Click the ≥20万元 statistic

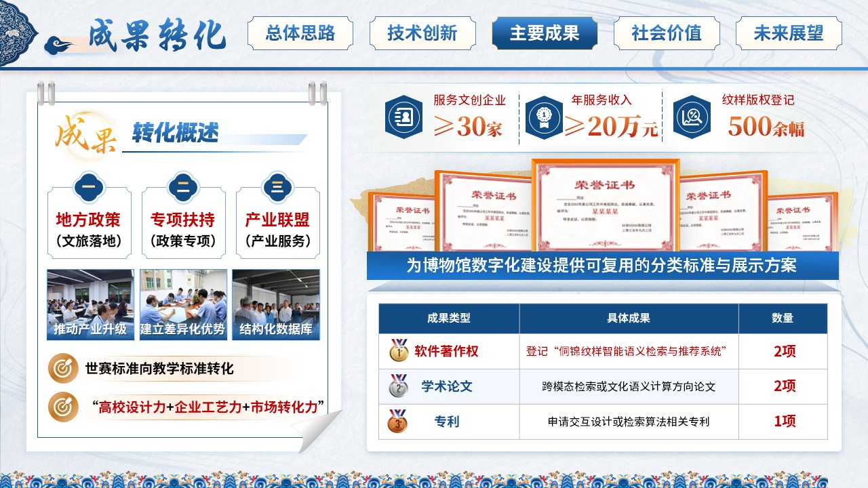[x=612, y=126]
